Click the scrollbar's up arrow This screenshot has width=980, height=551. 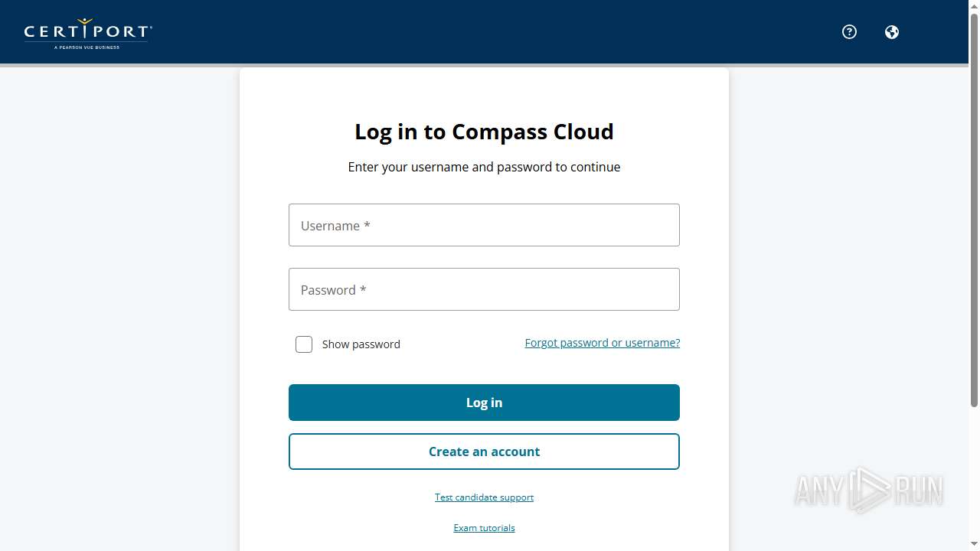click(x=974, y=6)
